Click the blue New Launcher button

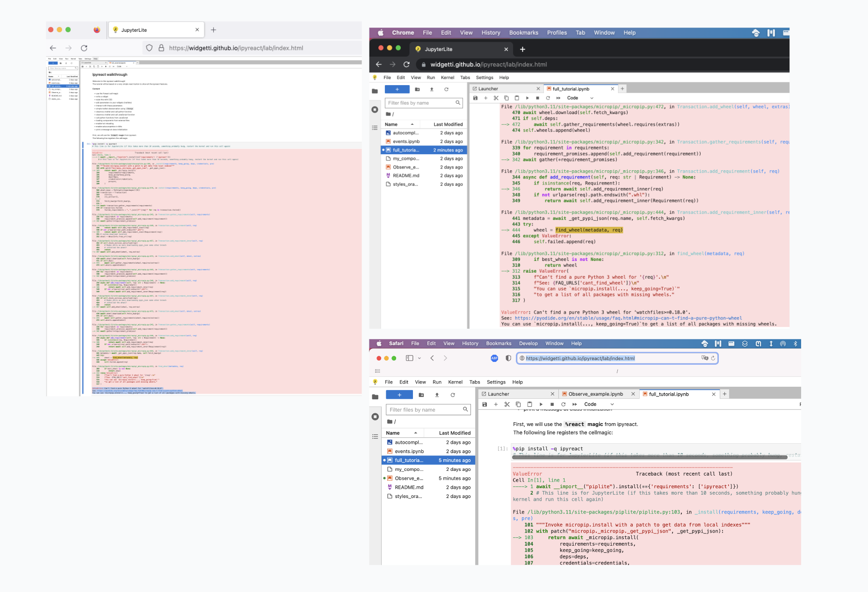[x=397, y=89]
